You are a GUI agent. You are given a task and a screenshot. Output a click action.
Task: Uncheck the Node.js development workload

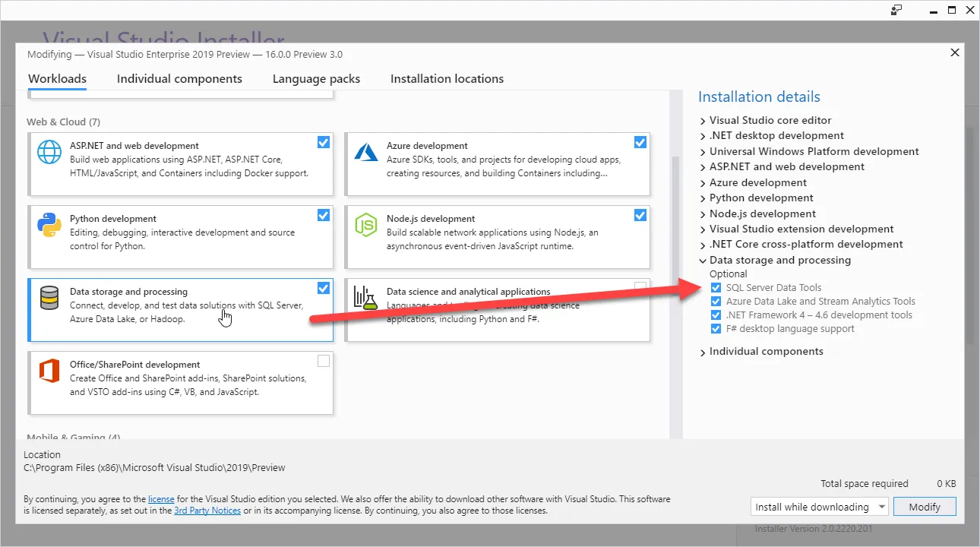pyautogui.click(x=640, y=215)
